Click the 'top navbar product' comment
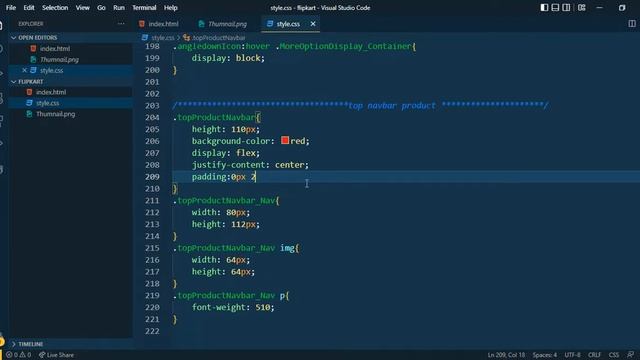 (x=391, y=106)
